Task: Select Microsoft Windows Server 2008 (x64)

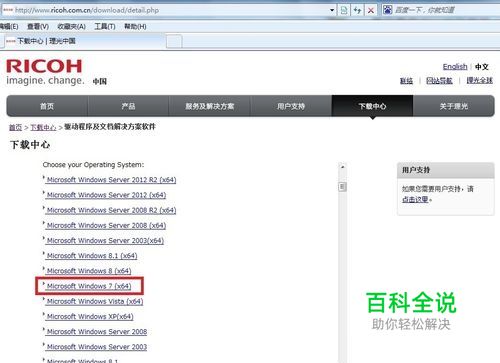Action: click(x=106, y=226)
